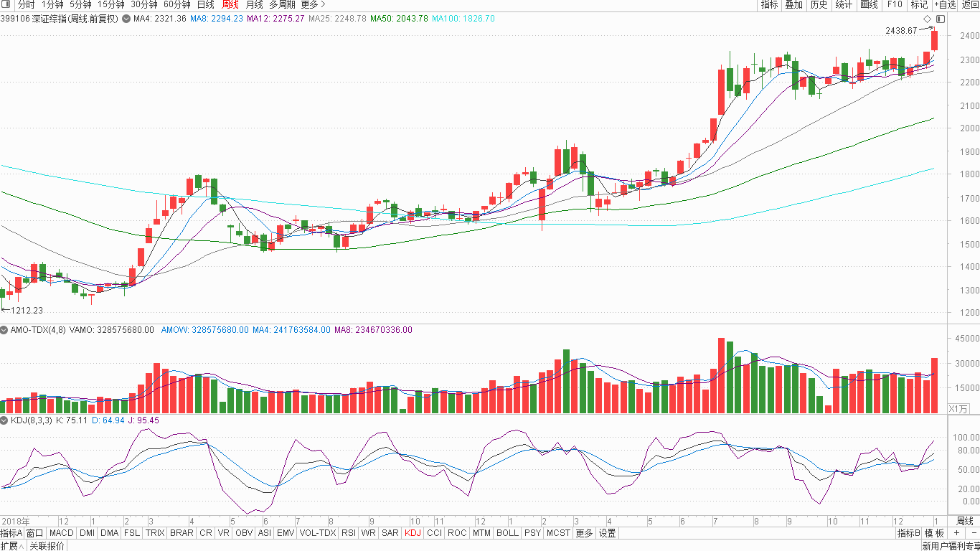This screenshot has height=551, width=980.
Task: Select the MCST indicator
Action: [558, 533]
